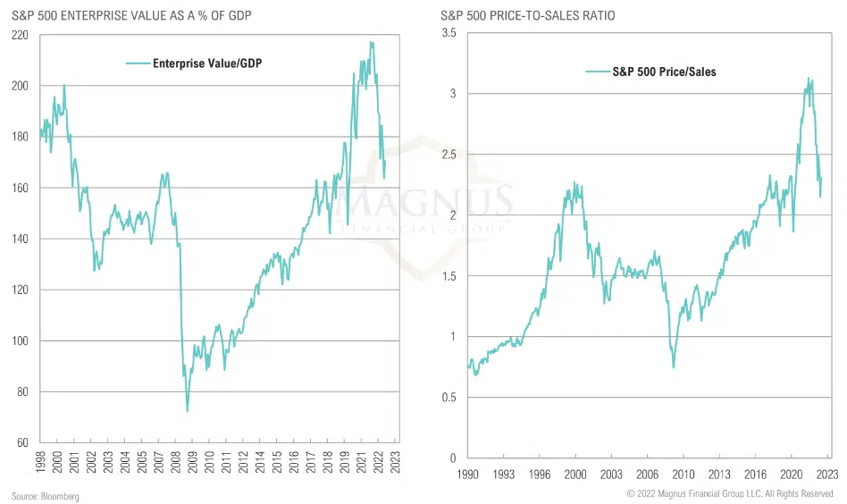Click the 100 y-axis label on left chart

click(21, 340)
